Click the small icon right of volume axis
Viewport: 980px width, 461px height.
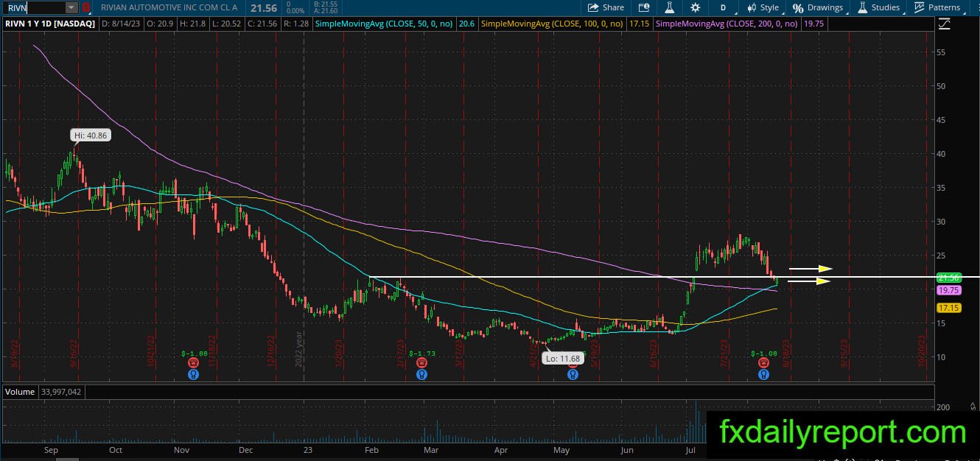(x=973, y=406)
